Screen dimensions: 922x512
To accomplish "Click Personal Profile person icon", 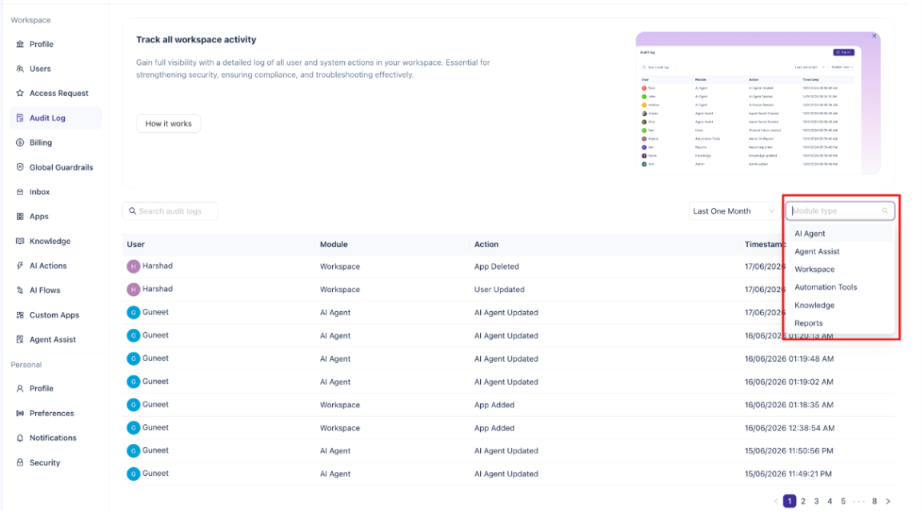I will [20, 389].
